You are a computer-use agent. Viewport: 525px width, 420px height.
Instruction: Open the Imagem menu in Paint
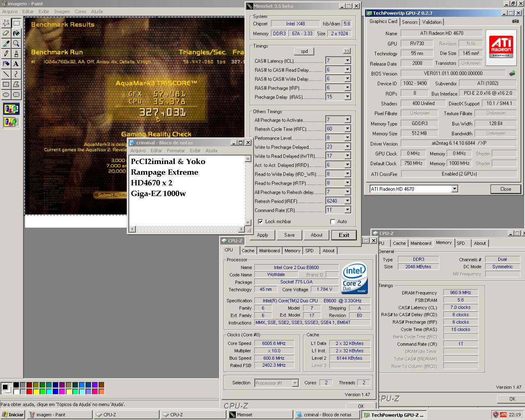(x=62, y=11)
